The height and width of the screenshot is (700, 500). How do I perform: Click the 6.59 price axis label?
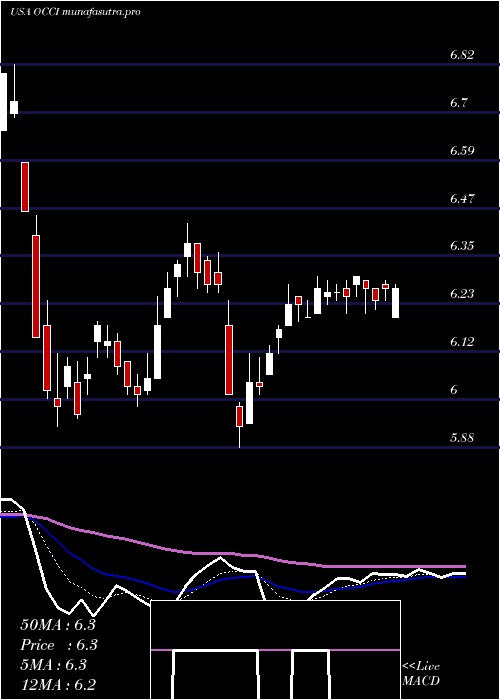point(462,151)
